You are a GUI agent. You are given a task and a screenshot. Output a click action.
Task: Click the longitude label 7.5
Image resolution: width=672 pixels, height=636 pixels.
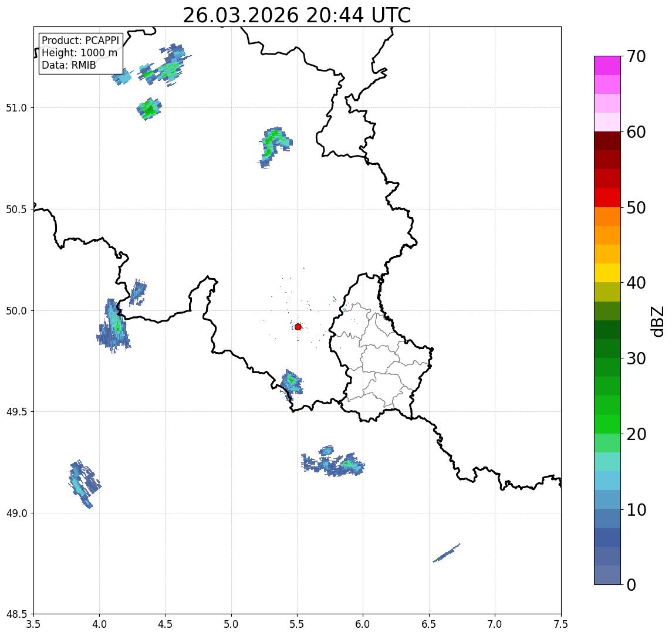[x=560, y=624]
